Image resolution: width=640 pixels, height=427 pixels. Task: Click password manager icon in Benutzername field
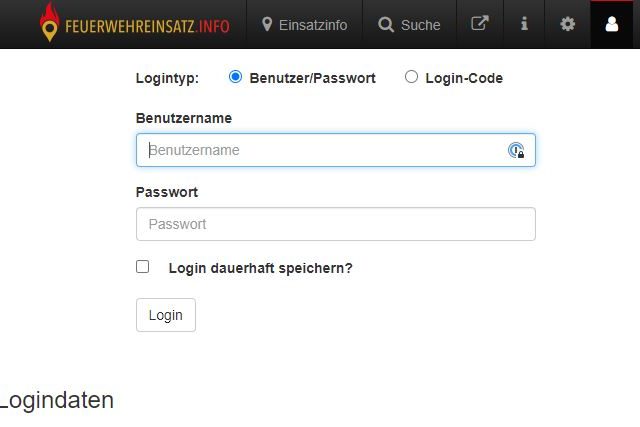[516, 150]
